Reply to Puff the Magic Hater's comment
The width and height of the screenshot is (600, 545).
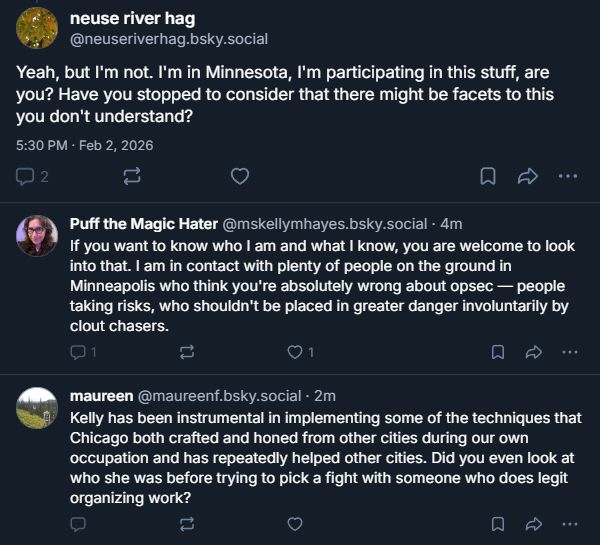pyautogui.click(x=79, y=352)
